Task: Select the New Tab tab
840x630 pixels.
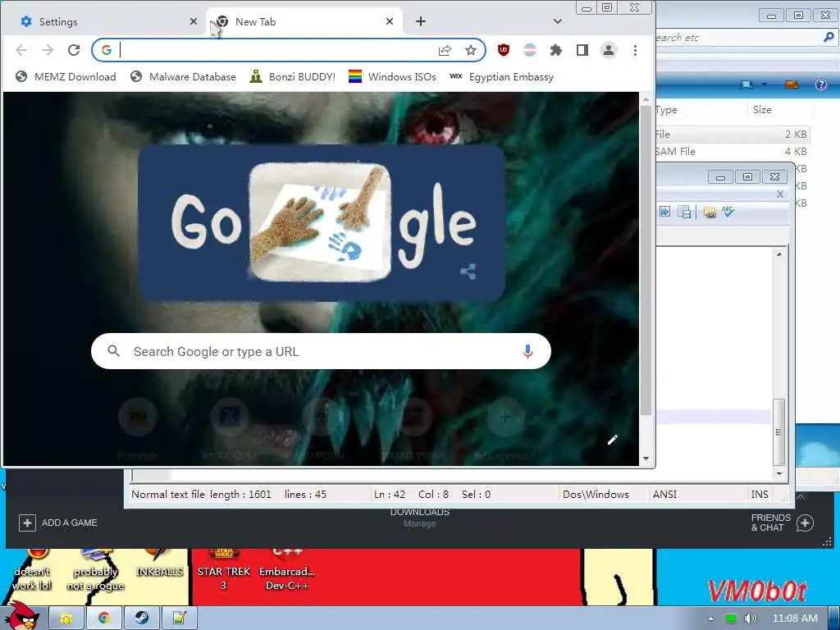Action: pyautogui.click(x=304, y=21)
